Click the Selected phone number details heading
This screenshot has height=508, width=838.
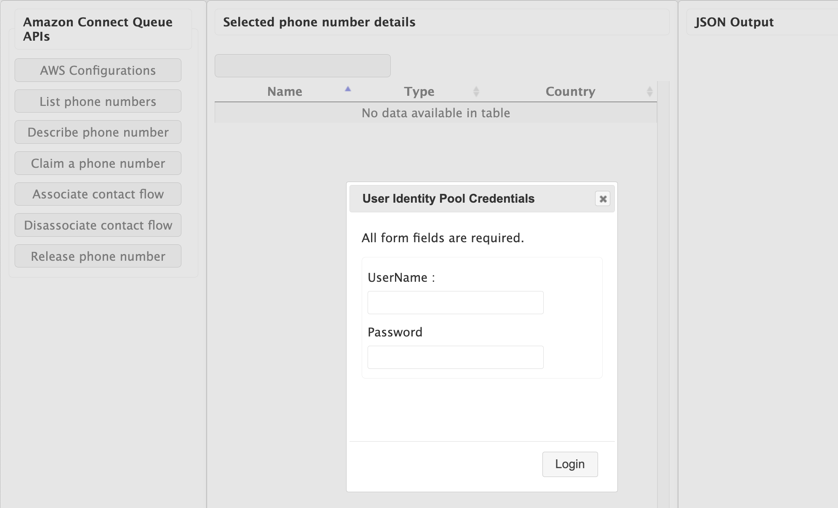point(319,22)
